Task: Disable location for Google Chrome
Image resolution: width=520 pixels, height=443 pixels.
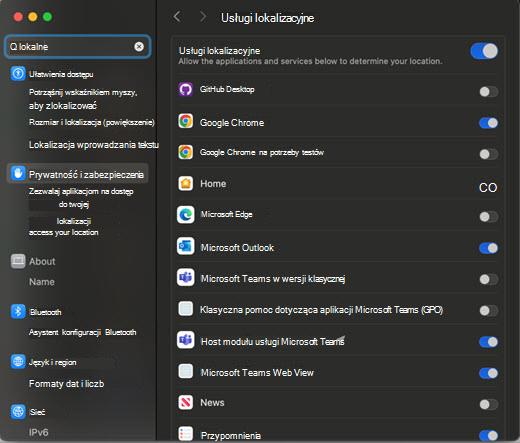Action: pyautogui.click(x=489, y=123)
